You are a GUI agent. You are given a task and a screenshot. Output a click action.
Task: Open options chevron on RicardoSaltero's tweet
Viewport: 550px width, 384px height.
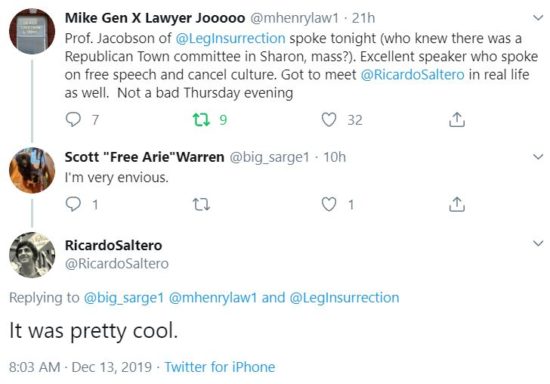coord(538,243)
